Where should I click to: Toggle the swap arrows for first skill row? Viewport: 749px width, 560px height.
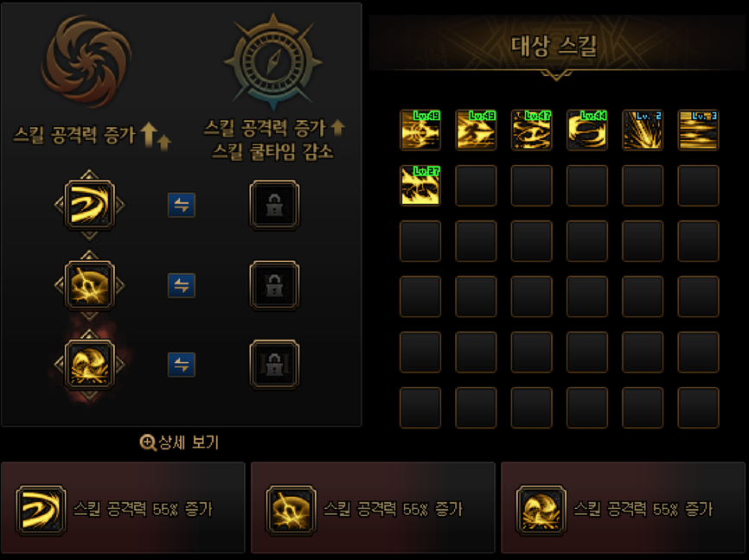(182, 206)
